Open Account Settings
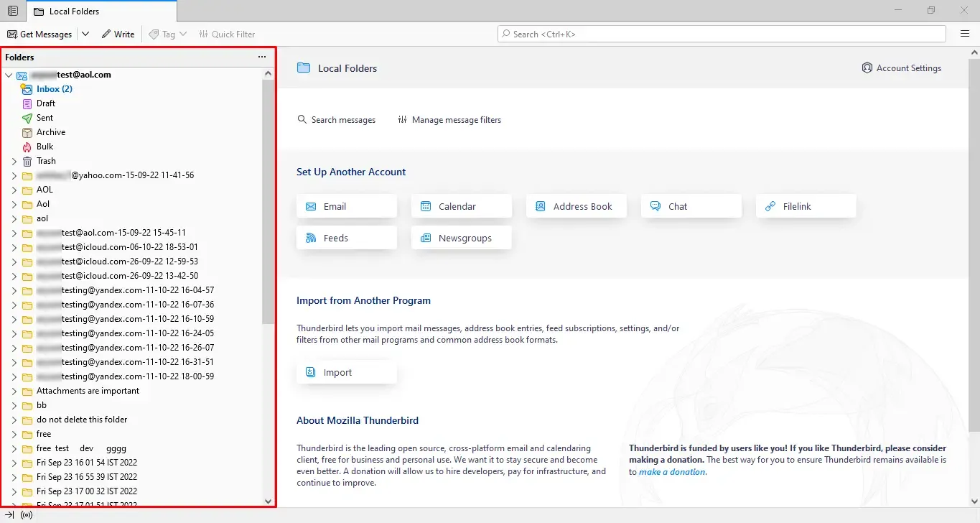The height and width of the screenshot is (523, 980). point(902,68)
